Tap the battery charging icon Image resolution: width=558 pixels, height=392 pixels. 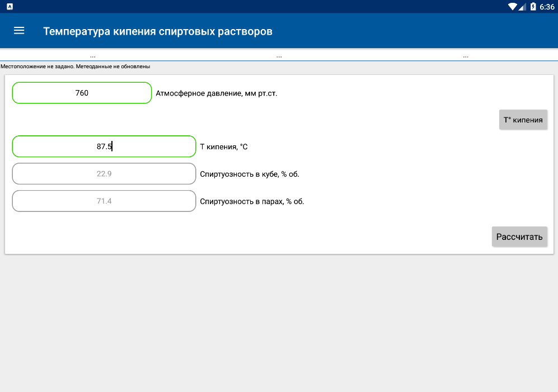click(x=533, y=6)
